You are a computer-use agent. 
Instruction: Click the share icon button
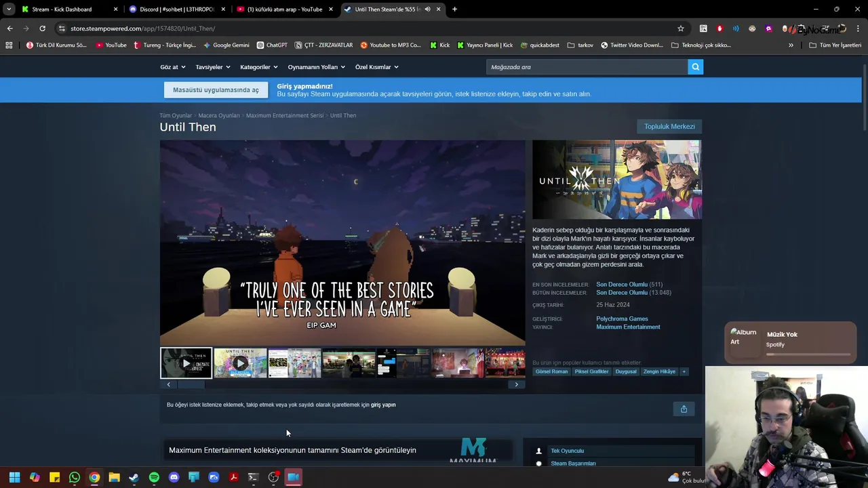pos(684,409)
